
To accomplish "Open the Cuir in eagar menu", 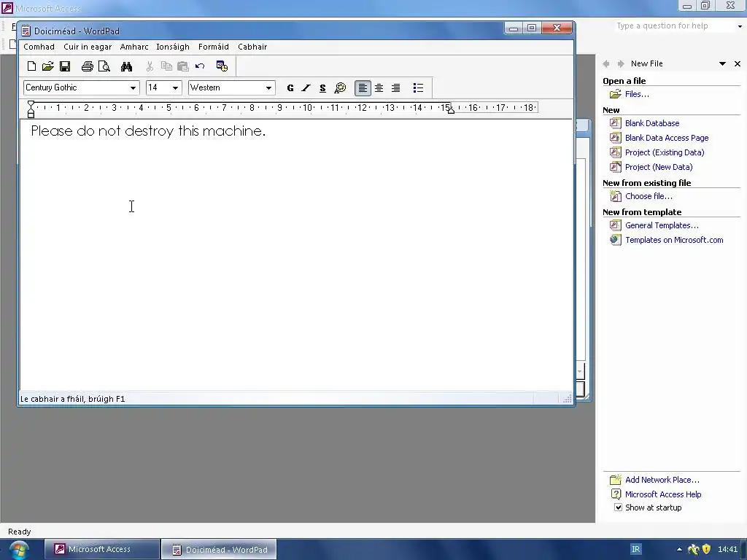I will click(88, 47).
